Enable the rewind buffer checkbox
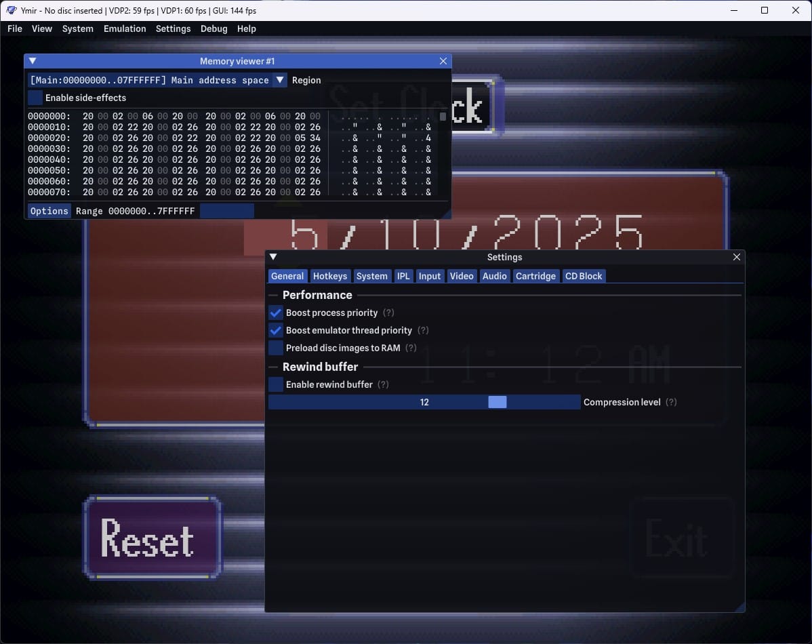812x644 pixels. (276, 384)
